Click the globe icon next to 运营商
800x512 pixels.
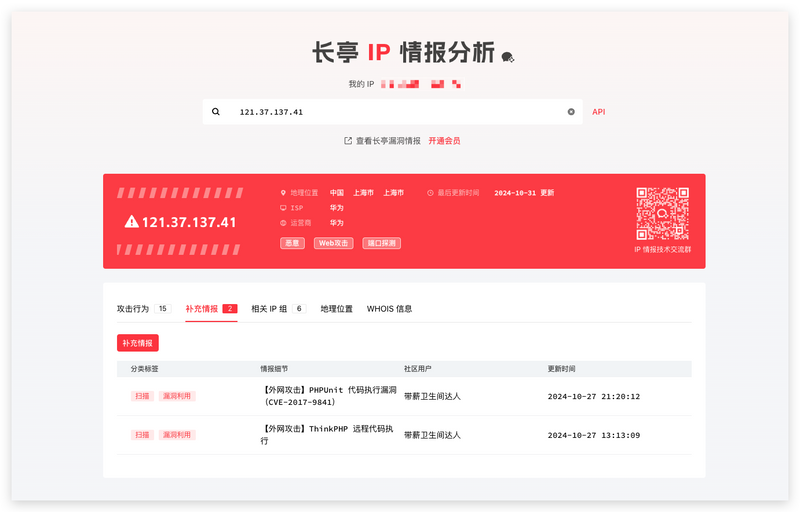tap(283, 223)
